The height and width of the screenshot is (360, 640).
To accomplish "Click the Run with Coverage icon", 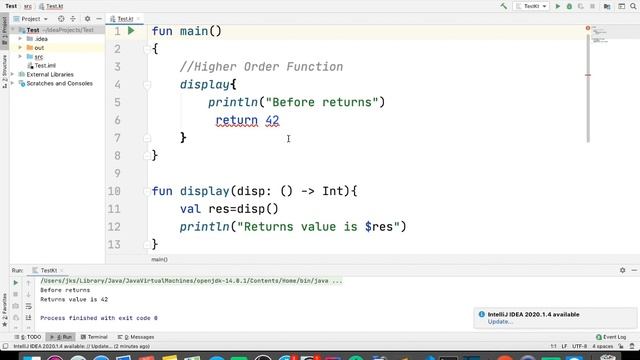I will 581,6.
